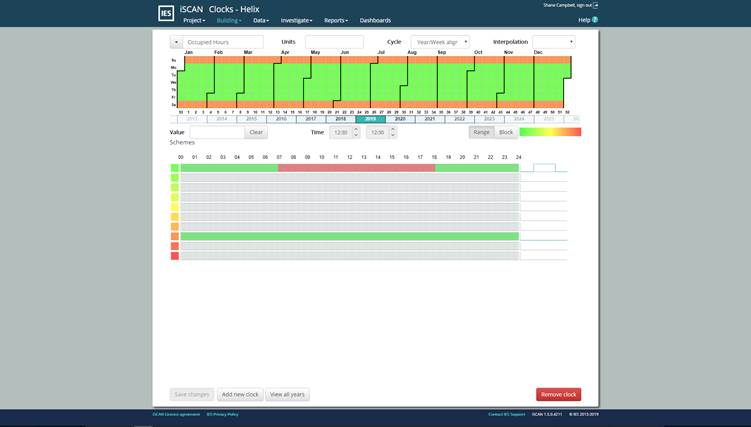Select year 2020 in the year strip
This screenshot has width=751, height=427.
click(x=400, y=119)
